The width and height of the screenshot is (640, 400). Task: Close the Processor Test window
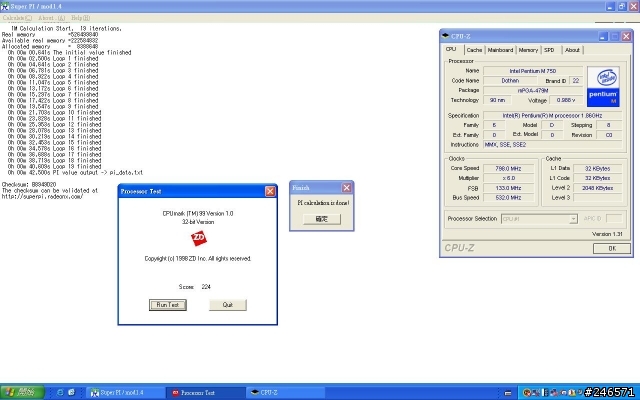[x=270, y=190]
